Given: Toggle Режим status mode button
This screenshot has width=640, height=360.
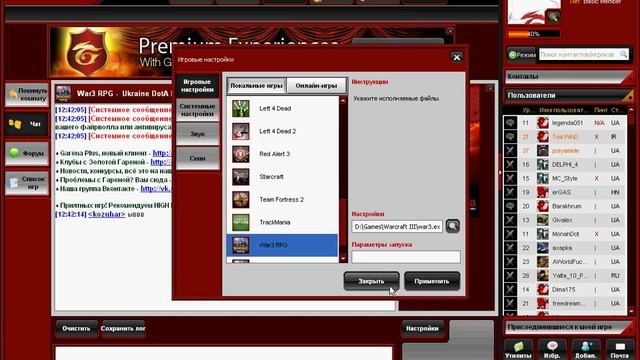Looking at the screenshot, I should [522, 55].
